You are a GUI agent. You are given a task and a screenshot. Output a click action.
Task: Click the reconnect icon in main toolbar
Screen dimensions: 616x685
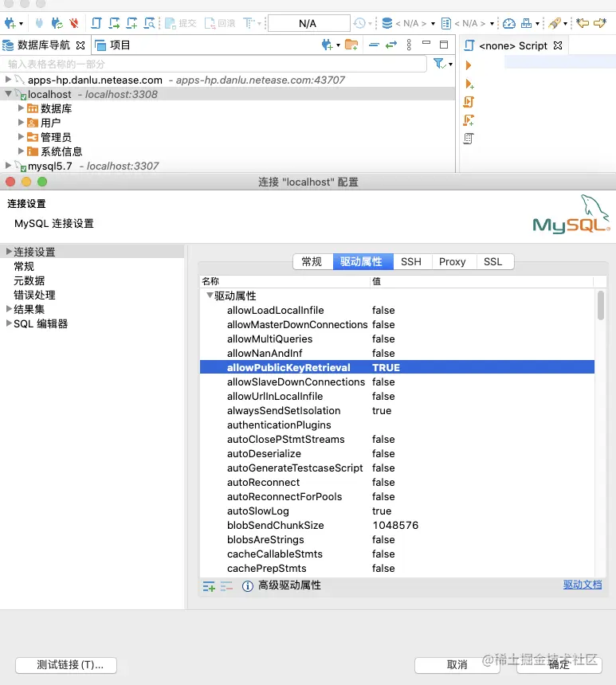(57, 23)
